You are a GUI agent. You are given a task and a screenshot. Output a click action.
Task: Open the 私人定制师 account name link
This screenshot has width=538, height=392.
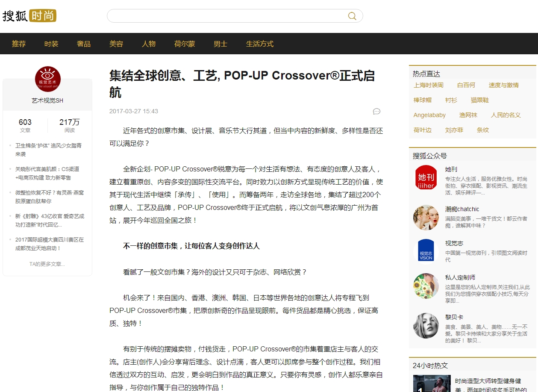[x=460, y=277]
